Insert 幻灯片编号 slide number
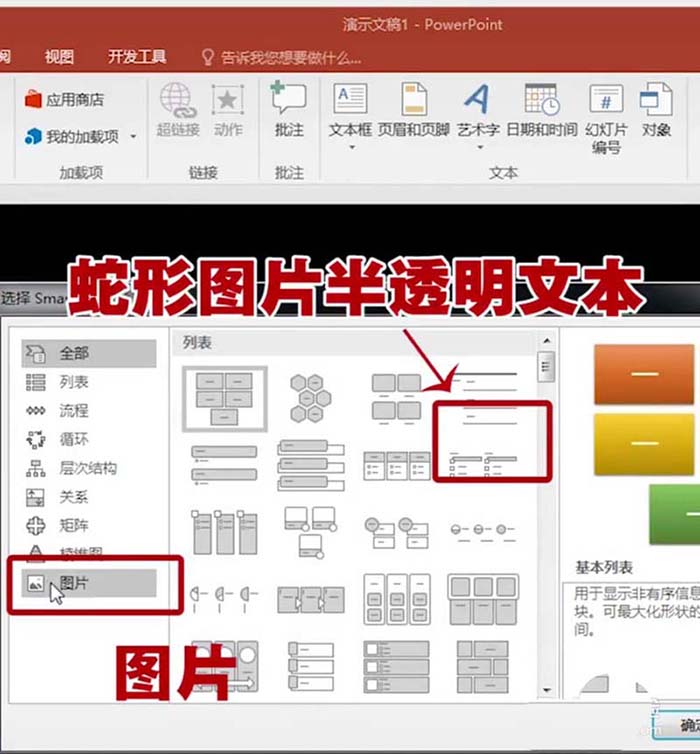This screenshot has height=754, width=700. point(606,119)
